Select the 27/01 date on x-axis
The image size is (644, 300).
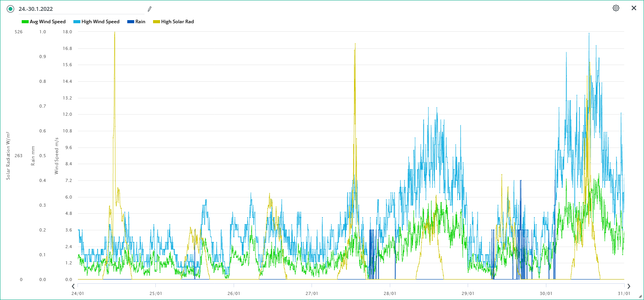(312, 293)
